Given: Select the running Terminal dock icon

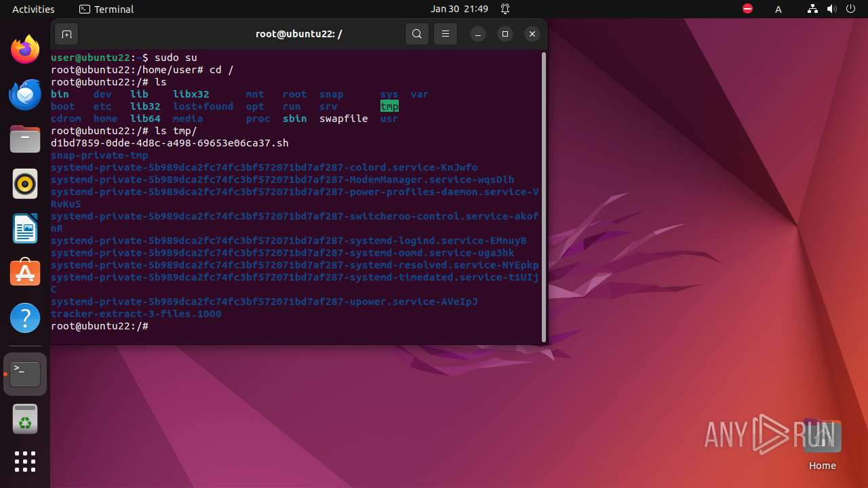Looking at the screenshot, I should 25,374.
